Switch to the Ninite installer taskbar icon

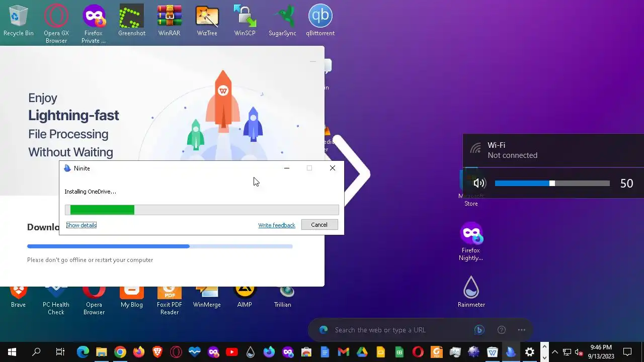pos(511,352)
